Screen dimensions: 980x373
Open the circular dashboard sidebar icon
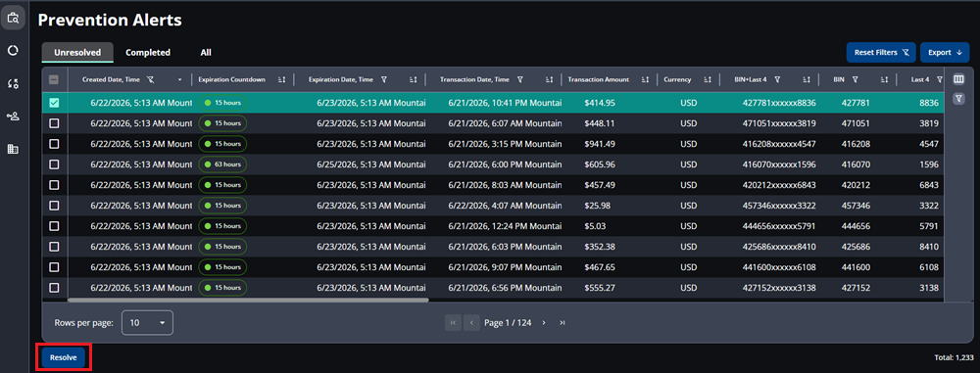pyautogui.click(x=13, y=51)
